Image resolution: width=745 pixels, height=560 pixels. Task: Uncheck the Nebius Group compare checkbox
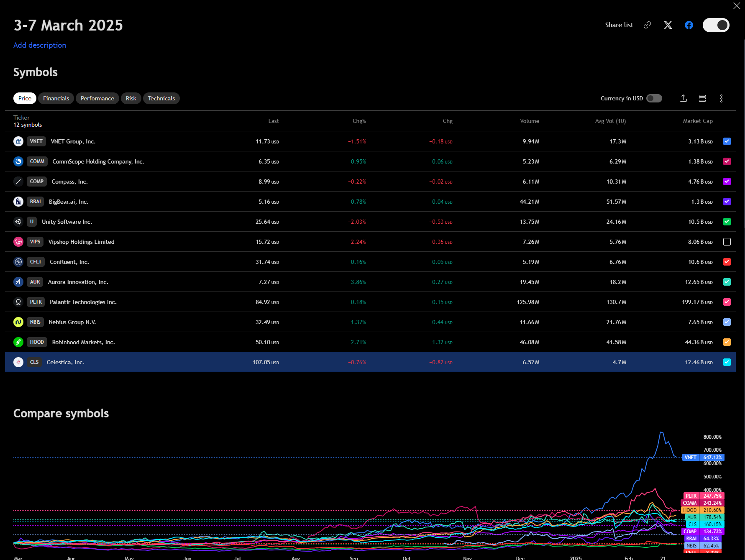pyautogui.click(x=727, y=322)
